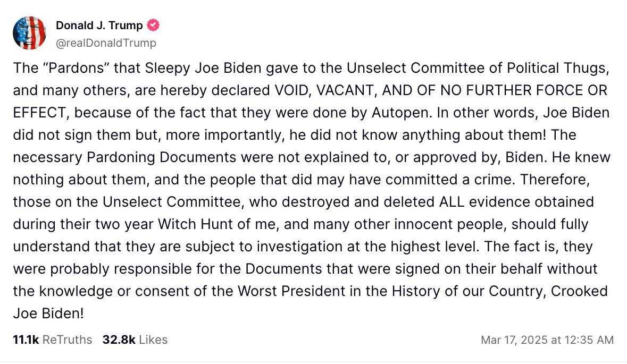The image size is (627, 364).
Task: Open the @realDonaldTrump handle link
Action: (106, 43)
